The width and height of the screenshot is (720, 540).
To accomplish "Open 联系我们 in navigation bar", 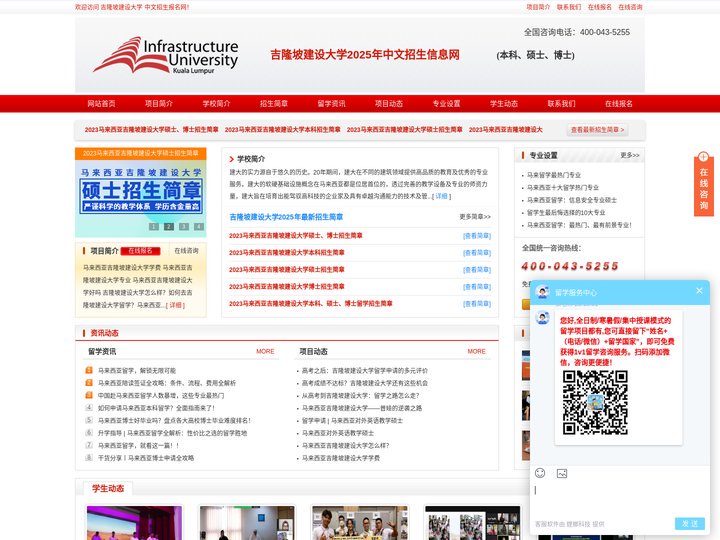I will (561, 104).
